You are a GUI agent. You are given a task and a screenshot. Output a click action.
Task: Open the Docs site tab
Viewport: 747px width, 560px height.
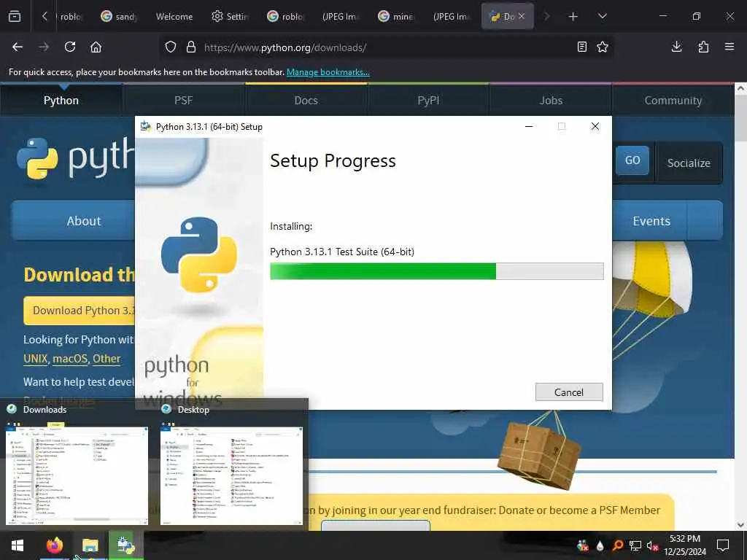pos(306,101)
